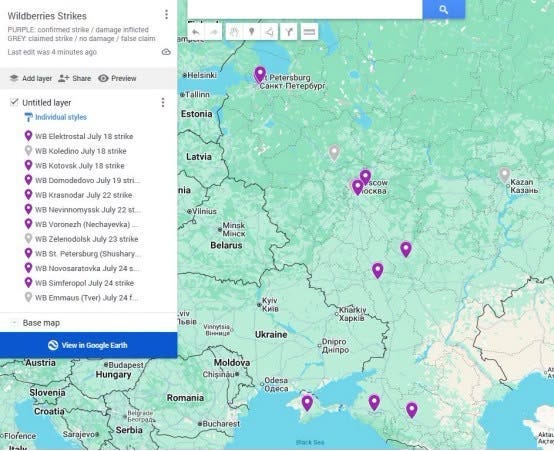This screenshot has width=554, height=451.
Task: Click the upper-right purple marker at Moscow
Action: [365, 178]
